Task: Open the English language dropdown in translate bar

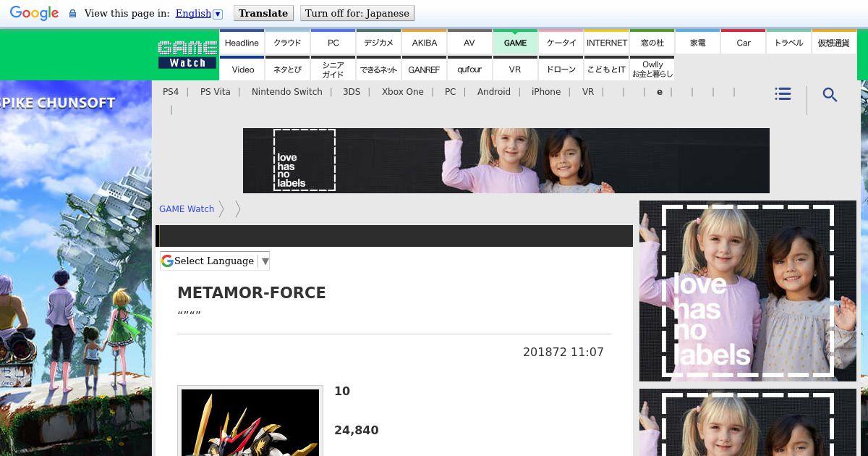Action: (x=199, y=13)
